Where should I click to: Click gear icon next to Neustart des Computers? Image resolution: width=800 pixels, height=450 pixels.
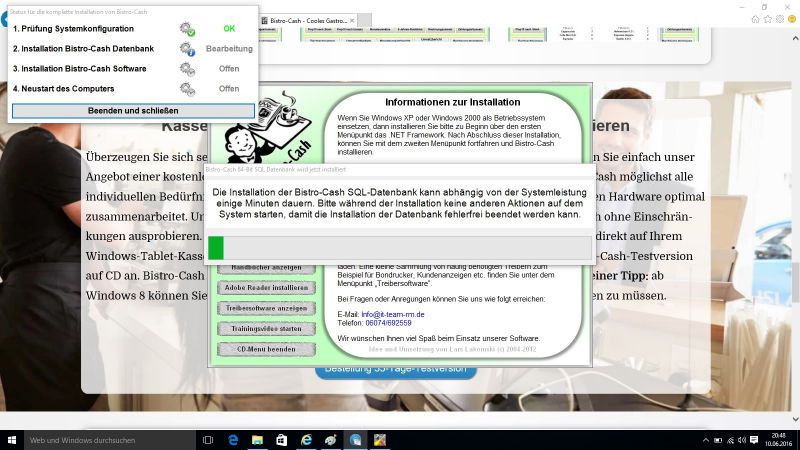[x=187, y=89]
